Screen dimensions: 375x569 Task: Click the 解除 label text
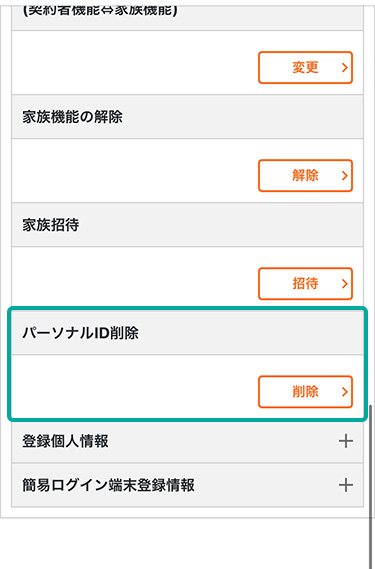coord(305,176)
